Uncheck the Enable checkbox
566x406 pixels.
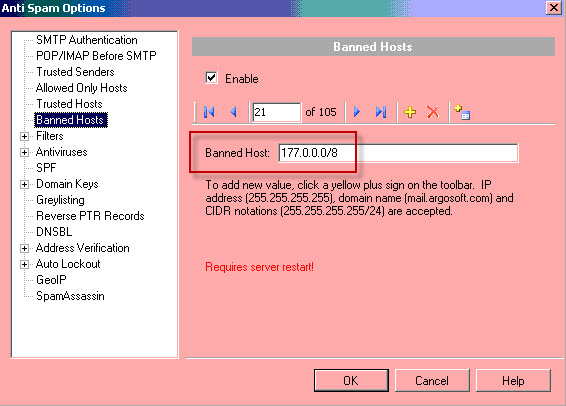click(211, 78)
